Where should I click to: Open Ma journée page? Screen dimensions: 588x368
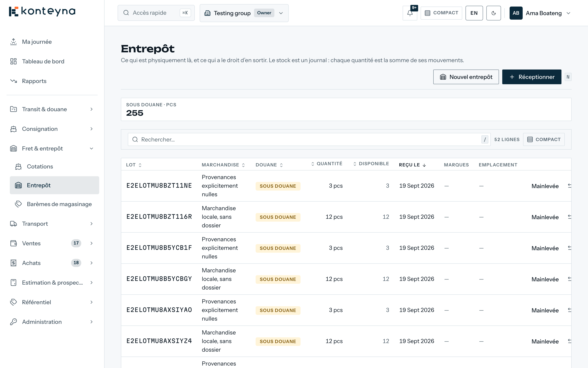tap(52, 42)
